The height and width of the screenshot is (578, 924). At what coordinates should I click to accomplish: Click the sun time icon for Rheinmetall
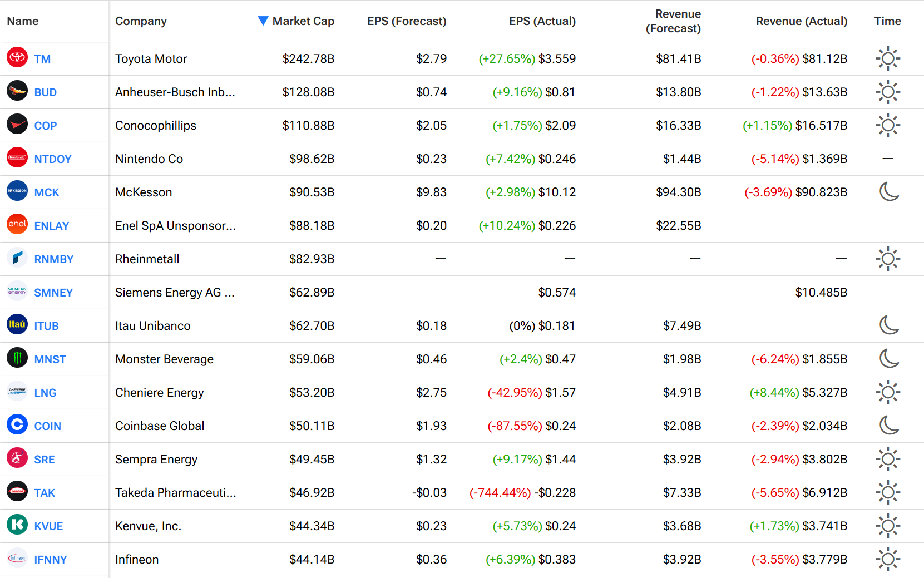pyautogui.click(x=888, y=259)
